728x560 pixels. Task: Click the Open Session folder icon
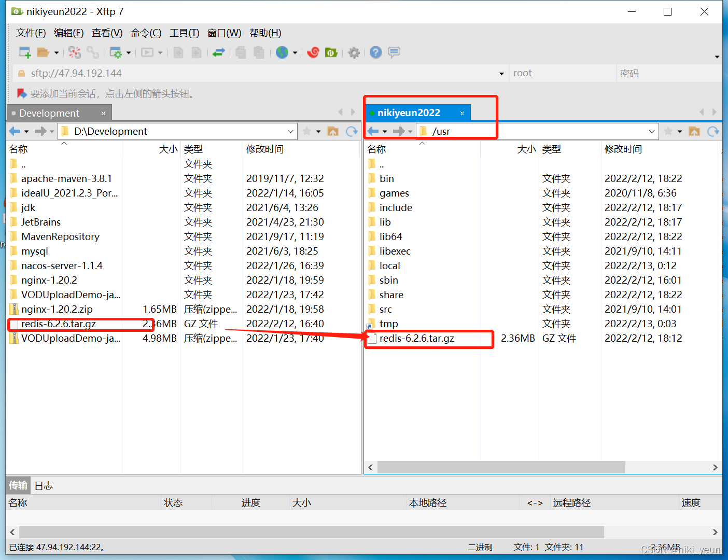coord(43,52)
